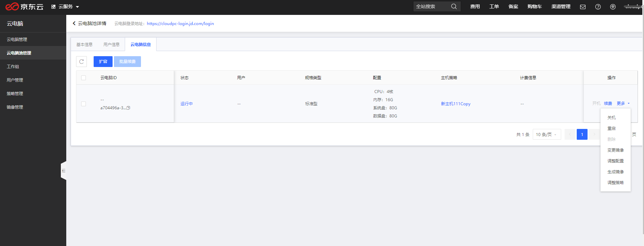Click the 标准型 spec type cell

click(x=311, y=104)
